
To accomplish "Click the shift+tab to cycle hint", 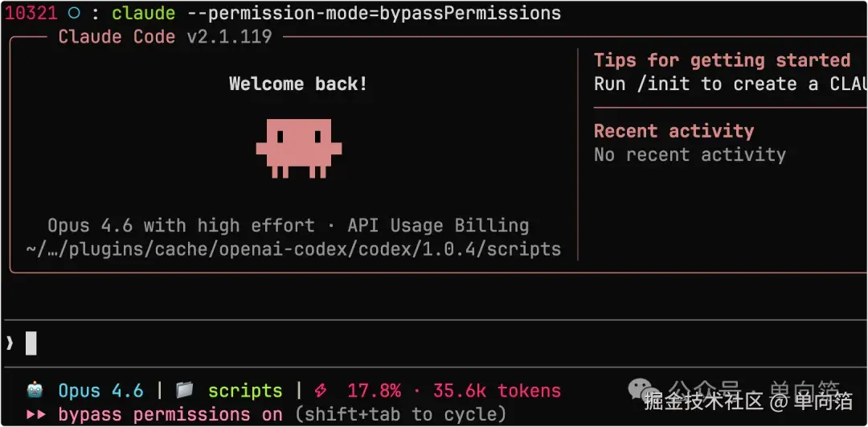I will pyautogui.click(x=401, y=414).
